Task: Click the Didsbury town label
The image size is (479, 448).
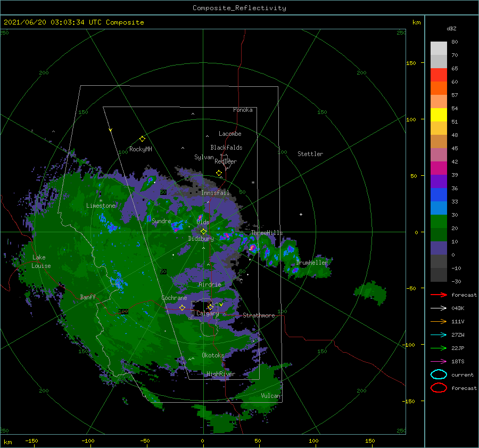Action: (x=201, y=239)
